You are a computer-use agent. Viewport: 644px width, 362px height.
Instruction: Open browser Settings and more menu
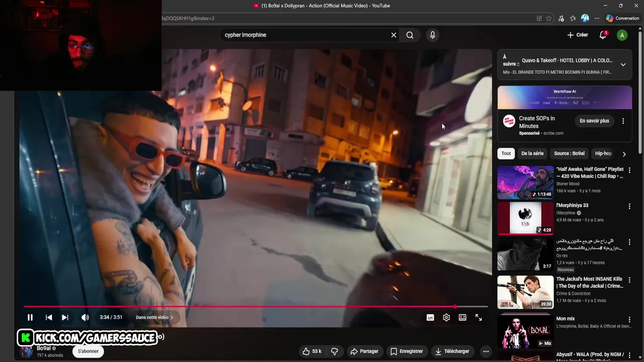[597, 18]
